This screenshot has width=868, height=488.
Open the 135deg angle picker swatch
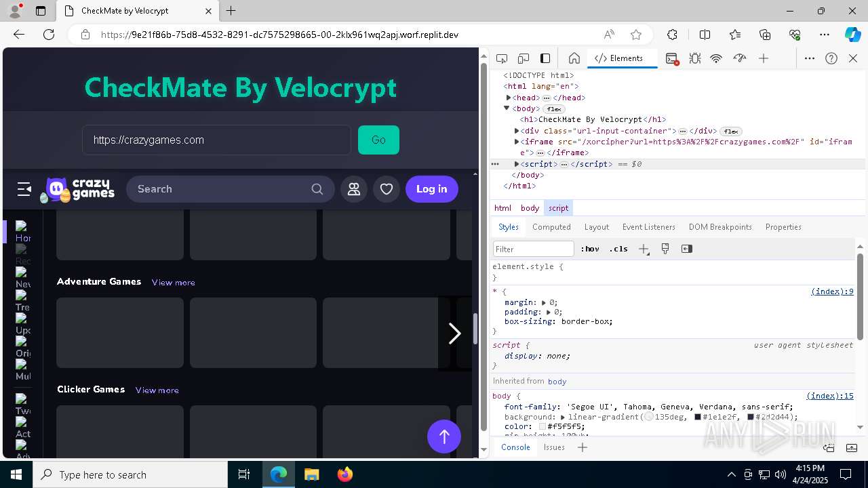coord(649,417)
